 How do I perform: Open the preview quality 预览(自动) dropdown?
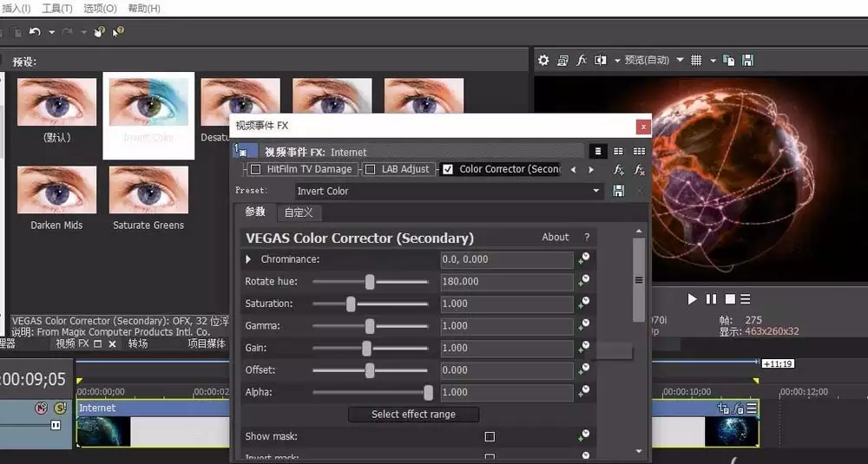(x=654, y=61)
